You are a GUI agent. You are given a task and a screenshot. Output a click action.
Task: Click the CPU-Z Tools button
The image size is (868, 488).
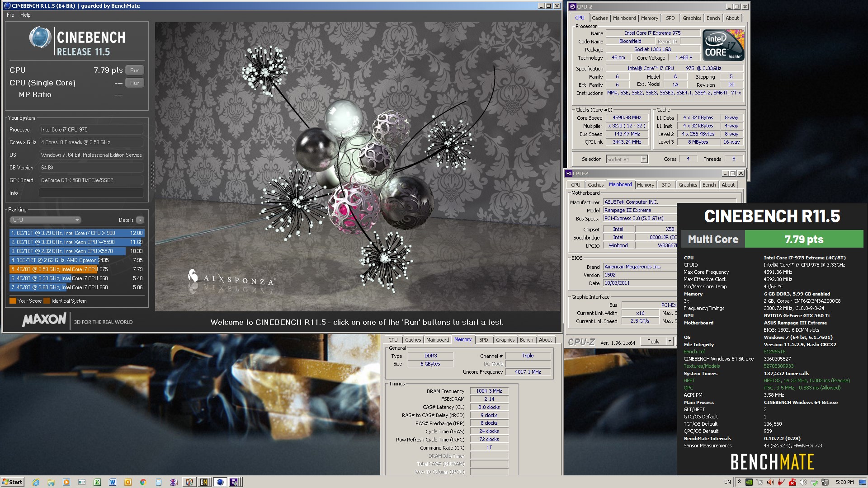click(x=653, y=342)
